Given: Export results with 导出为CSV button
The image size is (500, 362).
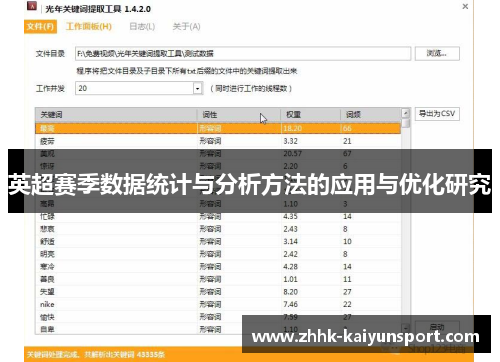Looking at the screenshot, I should 437,114.
